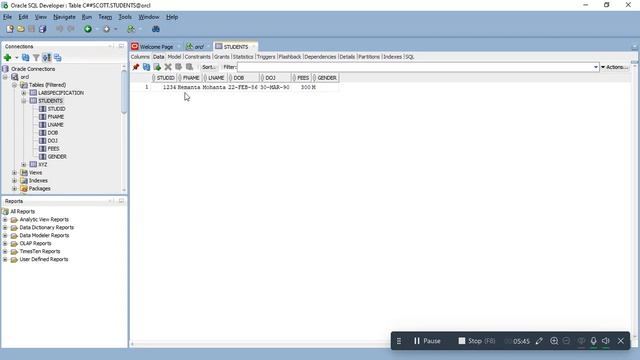The width and height of the screenshot is (640, 360).
Task: Collapse the Tables (Filtered) node
Action: (14, 85)
